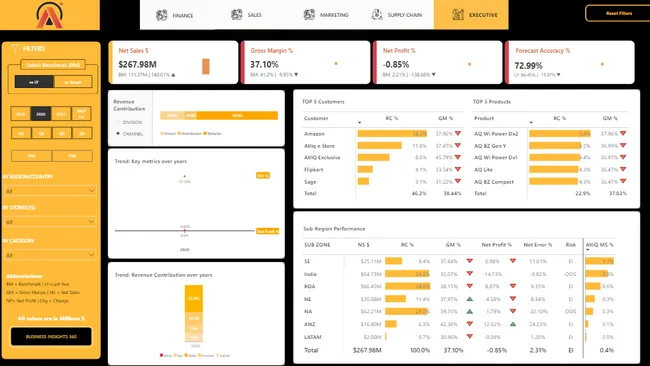Click the ROA row label
650x366 pixels.
(309, 286)
